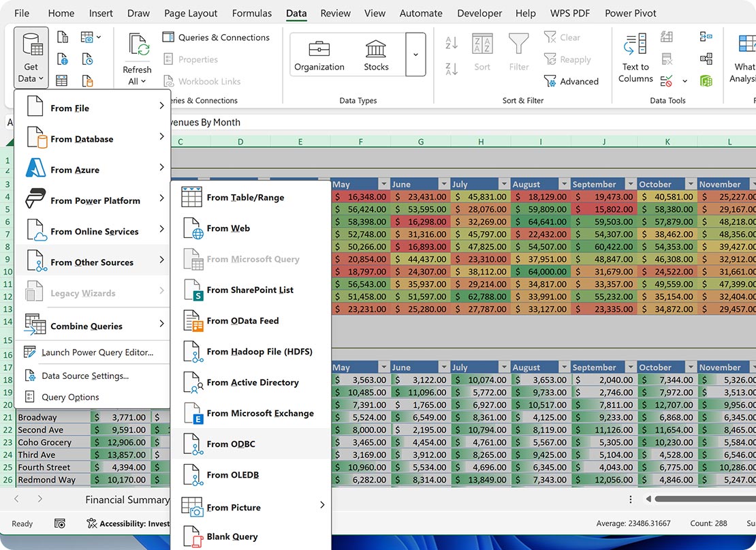Image resolution: width=756 pixels, height=550 pixels.
Task: Select the Stocks data type
Action: pyautogui.click(x=375, y=55)
